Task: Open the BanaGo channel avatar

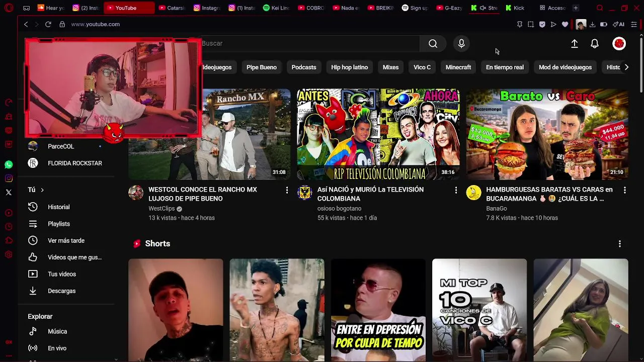Action: click(473, 193)
